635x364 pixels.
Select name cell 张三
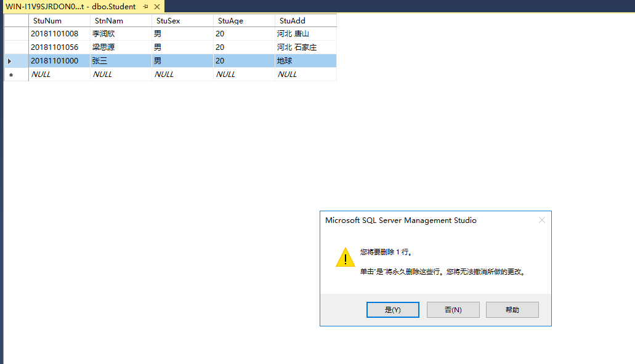121,61
